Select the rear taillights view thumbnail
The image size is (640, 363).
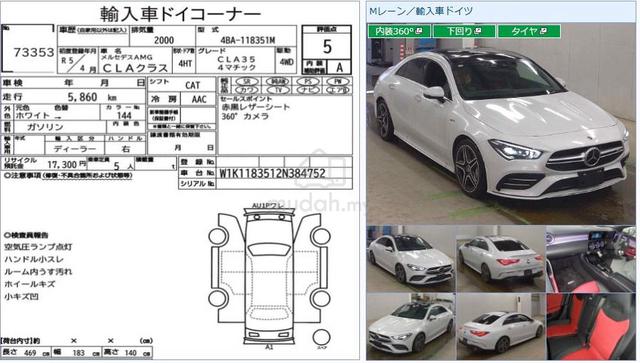pos(501,258)
